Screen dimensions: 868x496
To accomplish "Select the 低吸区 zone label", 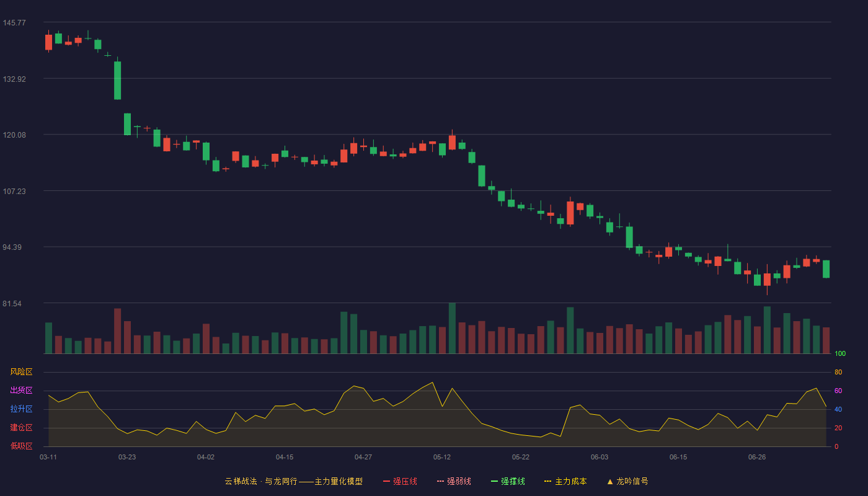I will [x=22, y=446].
